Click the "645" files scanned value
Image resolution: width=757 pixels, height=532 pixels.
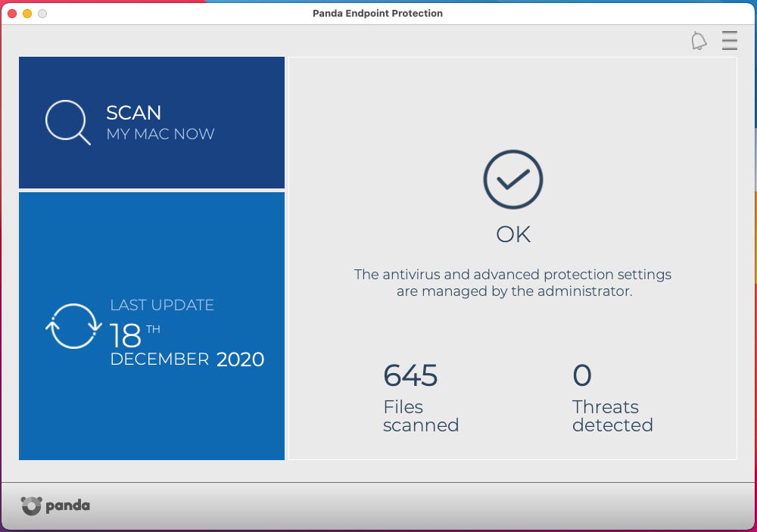pyautogui.click(x=410, y=375)
